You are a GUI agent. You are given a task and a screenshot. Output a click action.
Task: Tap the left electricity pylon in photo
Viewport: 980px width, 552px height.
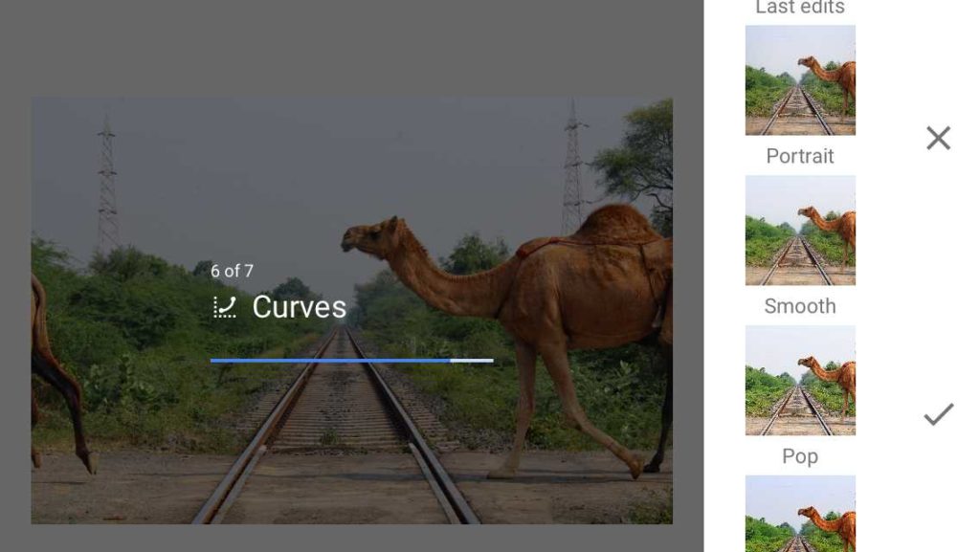(107, 185)
